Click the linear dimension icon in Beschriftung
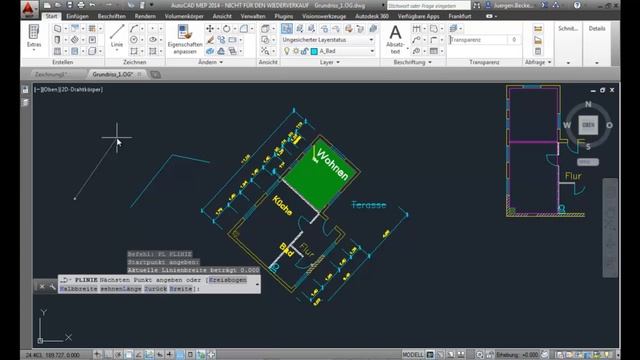This screenshot has width=640, height=360. coord(416,29)
